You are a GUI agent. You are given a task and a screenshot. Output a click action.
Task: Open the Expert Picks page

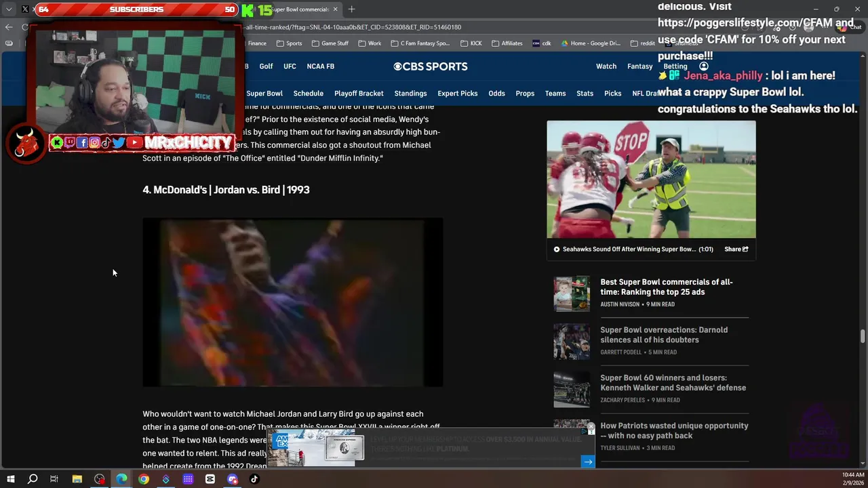[458, 94]
